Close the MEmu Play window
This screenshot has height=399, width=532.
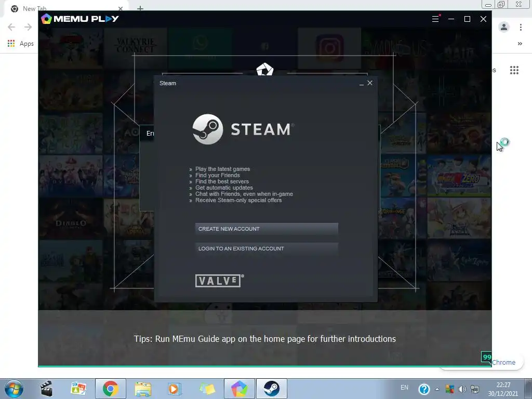click(484, 19)
